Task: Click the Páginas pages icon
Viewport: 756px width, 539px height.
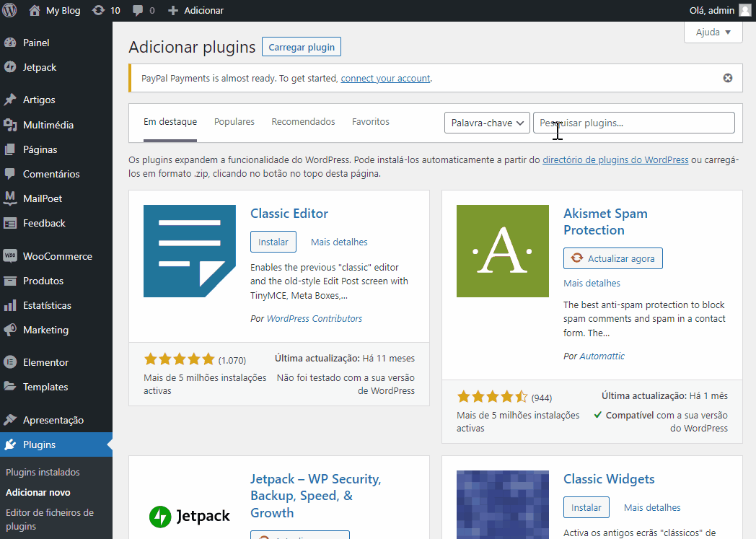Action: click(x=10, y=149)
